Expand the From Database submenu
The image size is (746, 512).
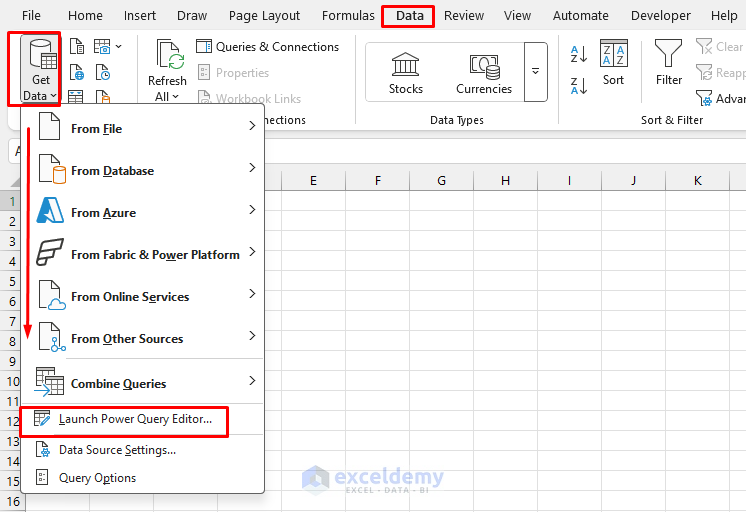pos(143,170)
